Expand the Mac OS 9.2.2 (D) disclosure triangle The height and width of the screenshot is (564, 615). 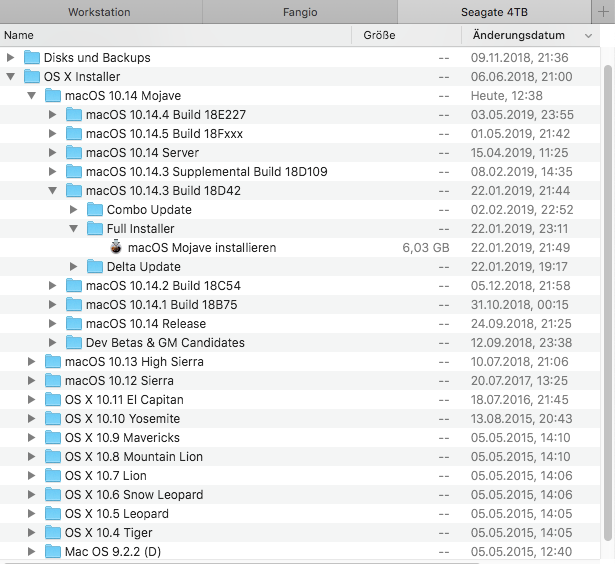coord(31,551)
